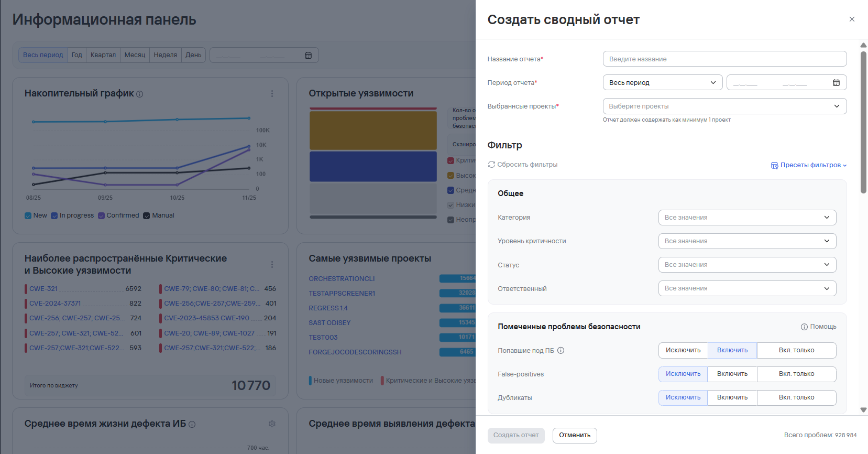The height and width of the screenshot is (454, 868).
Task: Switch dashboard period to Квартал
Action: click(103, 55)
